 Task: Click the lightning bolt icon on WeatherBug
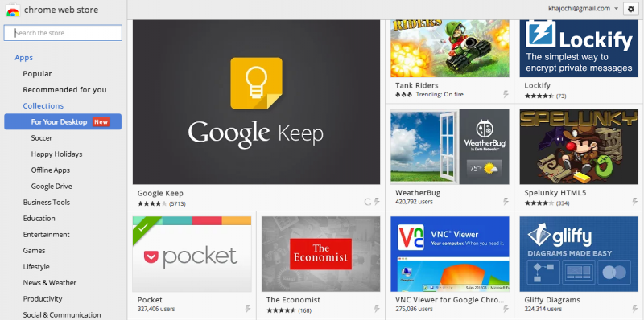[506, 202]
